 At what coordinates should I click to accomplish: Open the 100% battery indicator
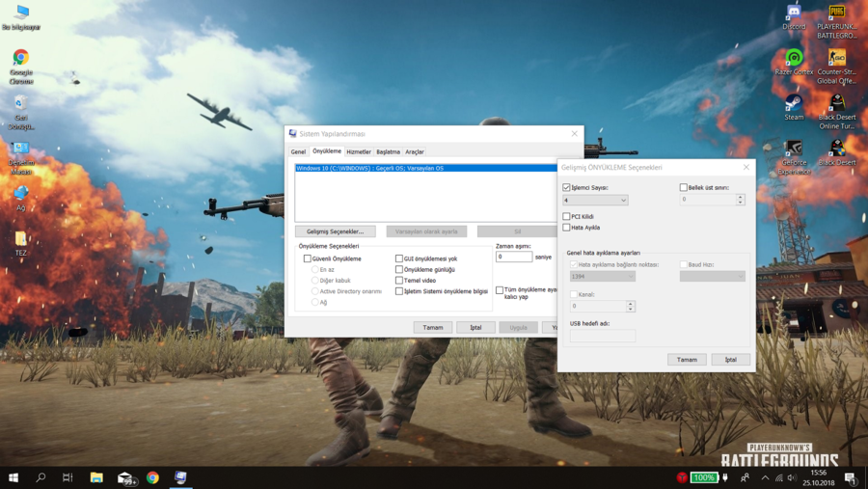(704, 477)
